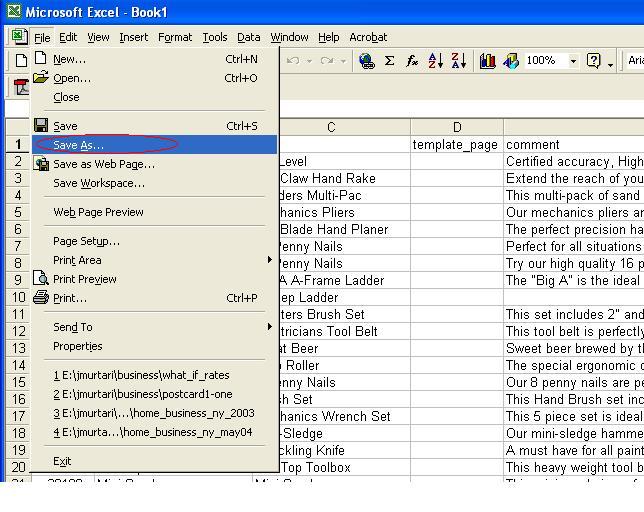The image size is (644, 512).
Task: Choose Save as Web Page...
Action: [x=155, y=164]
